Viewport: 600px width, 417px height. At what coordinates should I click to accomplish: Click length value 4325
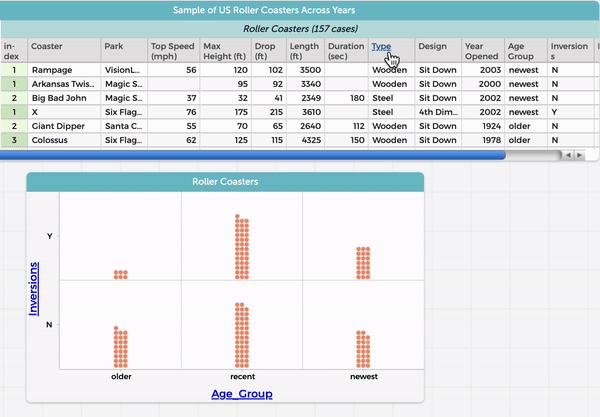click(x=305, y=140)
